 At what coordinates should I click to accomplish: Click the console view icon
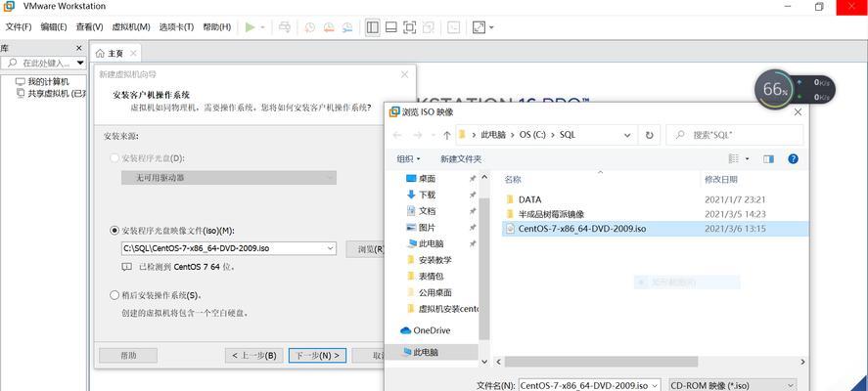[453, 27]
